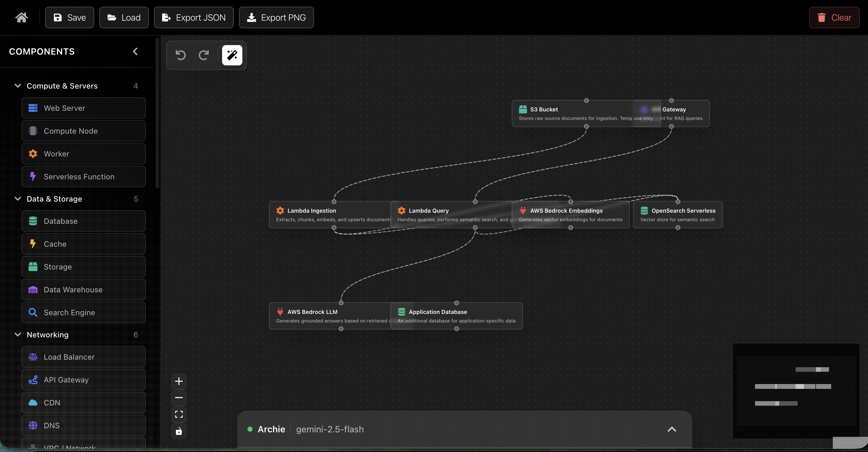Click the minimap overview panel
This screenshot has height=452, width=868.
[x=796, y=391]
